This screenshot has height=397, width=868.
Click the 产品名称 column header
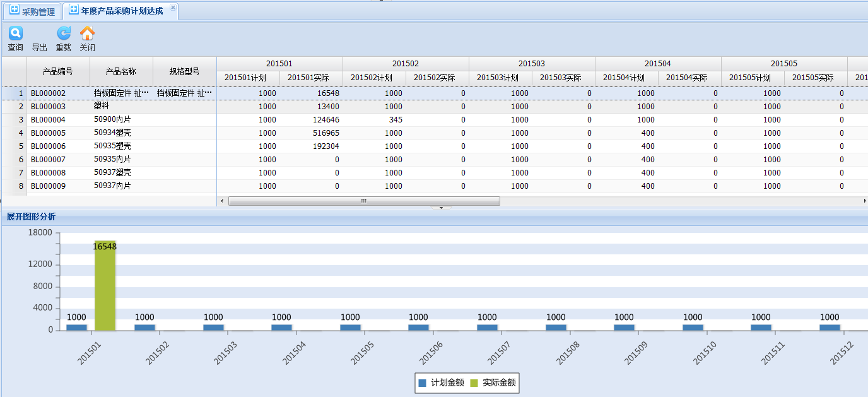121,71
